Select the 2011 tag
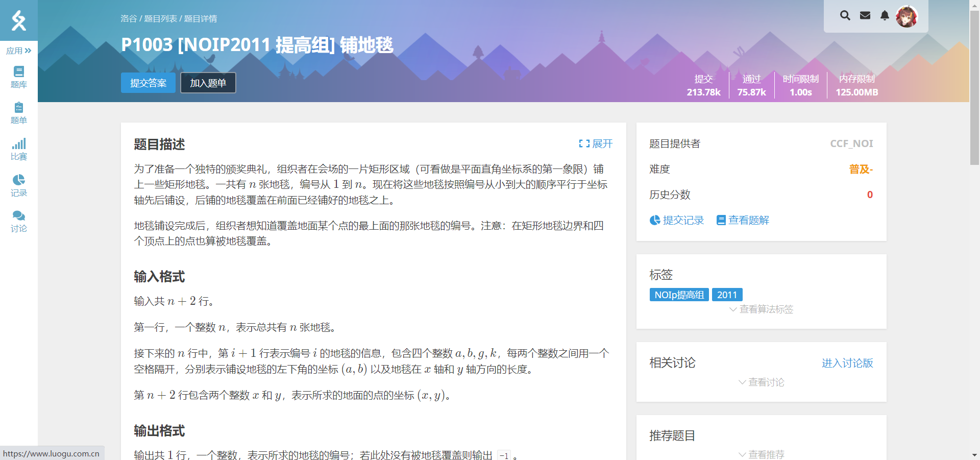Screen dimensions: 980x460 (x=727, y=295)
